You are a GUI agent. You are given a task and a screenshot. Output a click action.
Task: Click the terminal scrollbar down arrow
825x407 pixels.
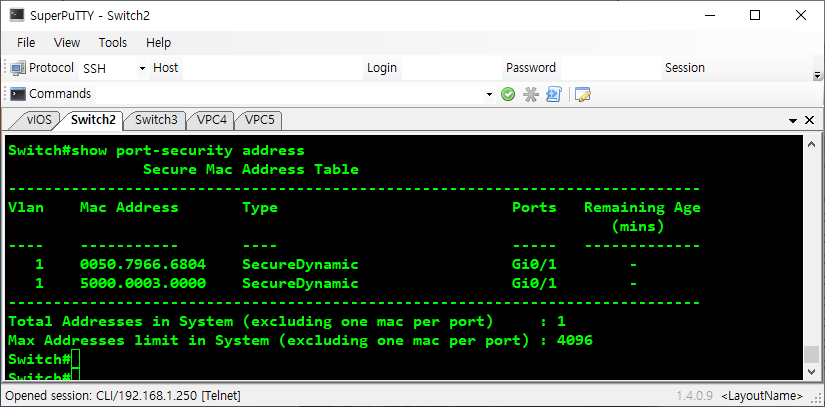(812, 372)
